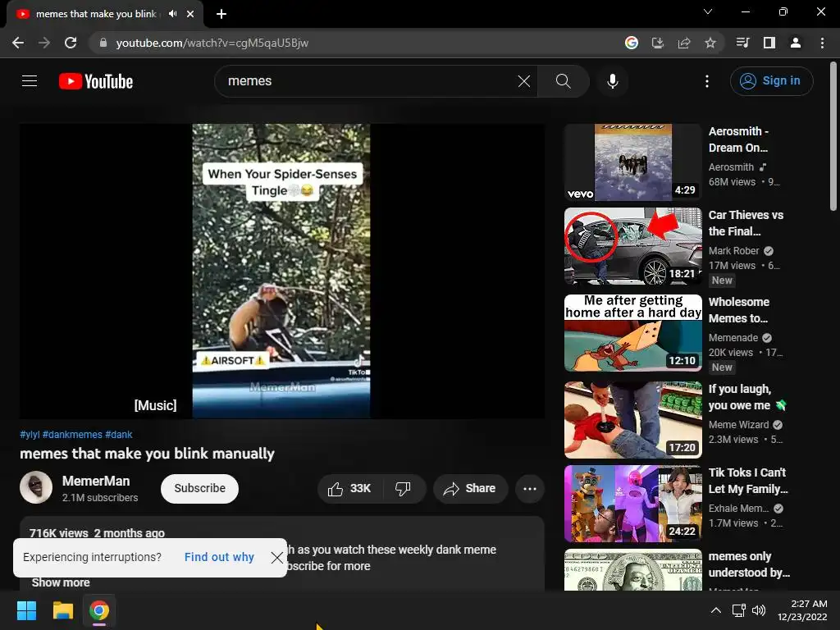
Task: Click inside the memes search field
Action: [x=370, y=81]
